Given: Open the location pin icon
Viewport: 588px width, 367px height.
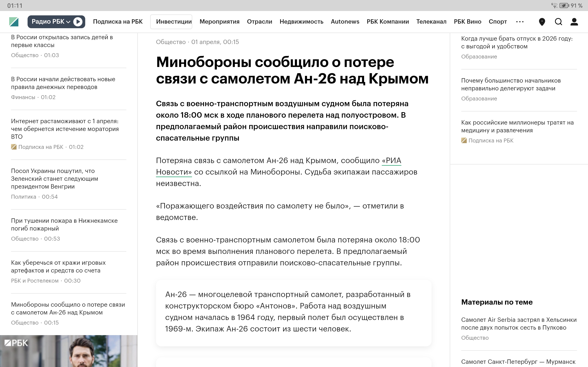Looking at the screenshot, I should (x=542, y=22).
